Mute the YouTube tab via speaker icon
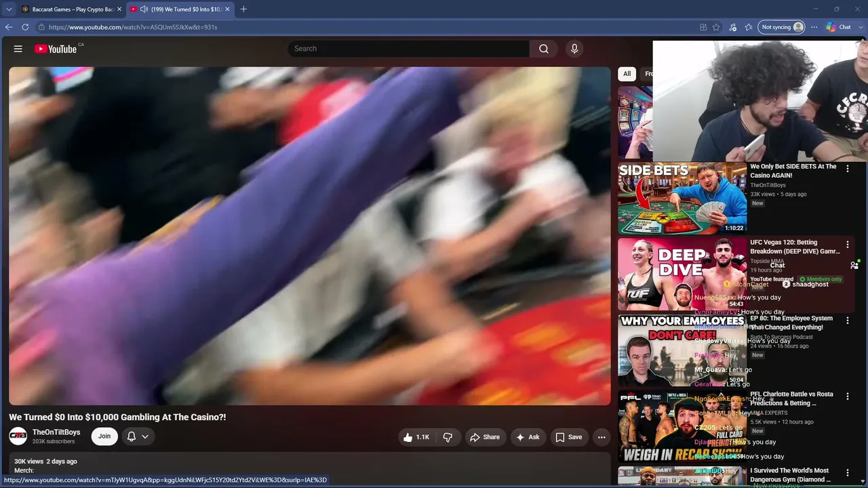The height and width of the screenshot is (488, 868). (x=144, y=9)
